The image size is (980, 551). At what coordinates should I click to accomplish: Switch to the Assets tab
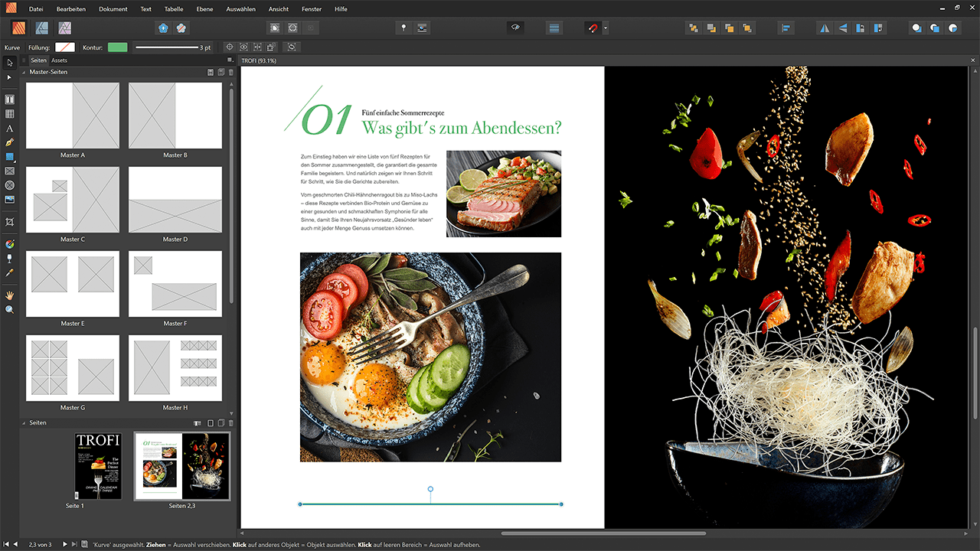pos(59,60)
